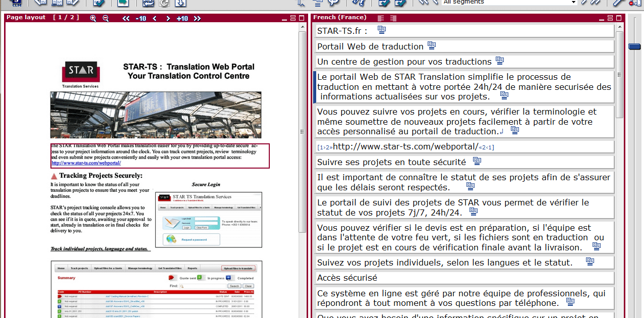Screen dimensions: 644x318
Task: Click "Tracking Projects Securely:" heading in preview
Action: [x=101, y=176]
